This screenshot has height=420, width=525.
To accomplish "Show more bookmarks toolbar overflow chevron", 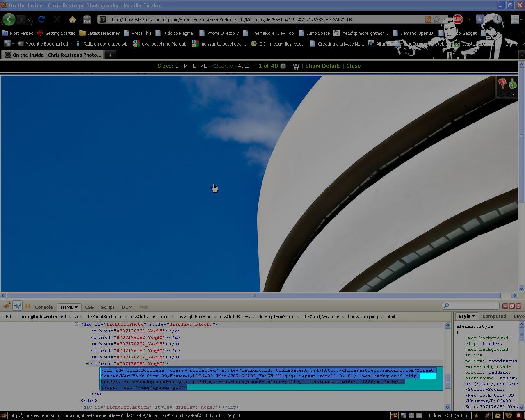I will click(x=522, y=33).
